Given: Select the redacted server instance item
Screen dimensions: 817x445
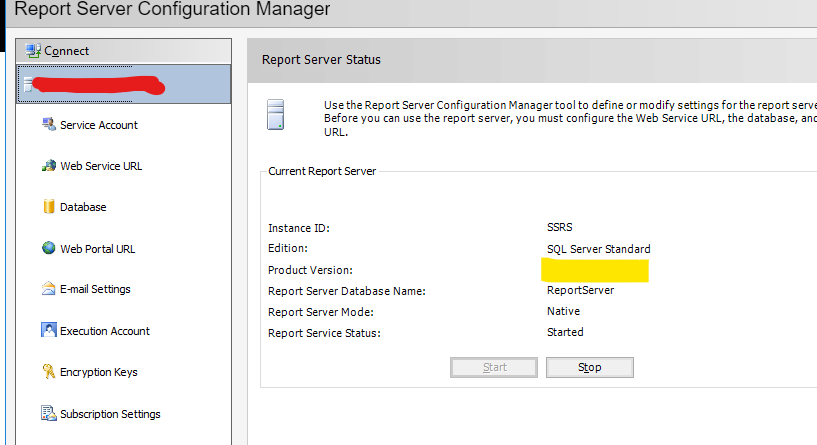Looking at the screenshot, I should tap(124, 85).
